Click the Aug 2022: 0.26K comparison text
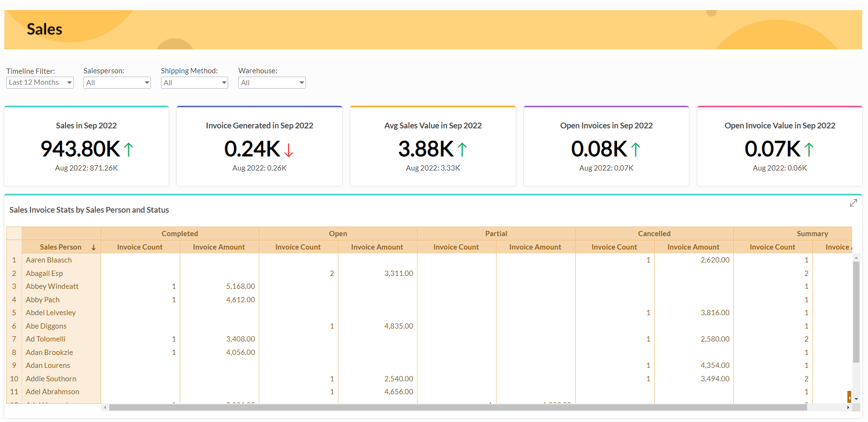This screenshot has height=422, width=868. 259,168
